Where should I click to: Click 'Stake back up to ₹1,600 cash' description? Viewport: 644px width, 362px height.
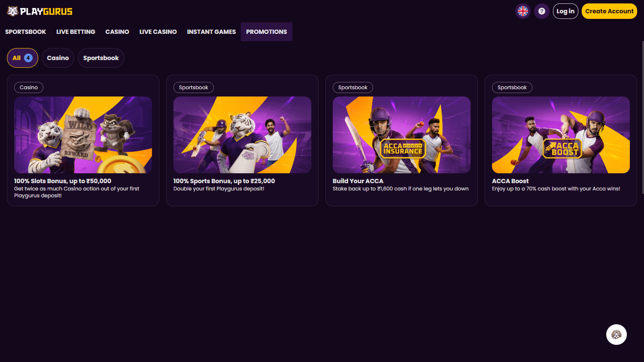click(x=401, y=189)
